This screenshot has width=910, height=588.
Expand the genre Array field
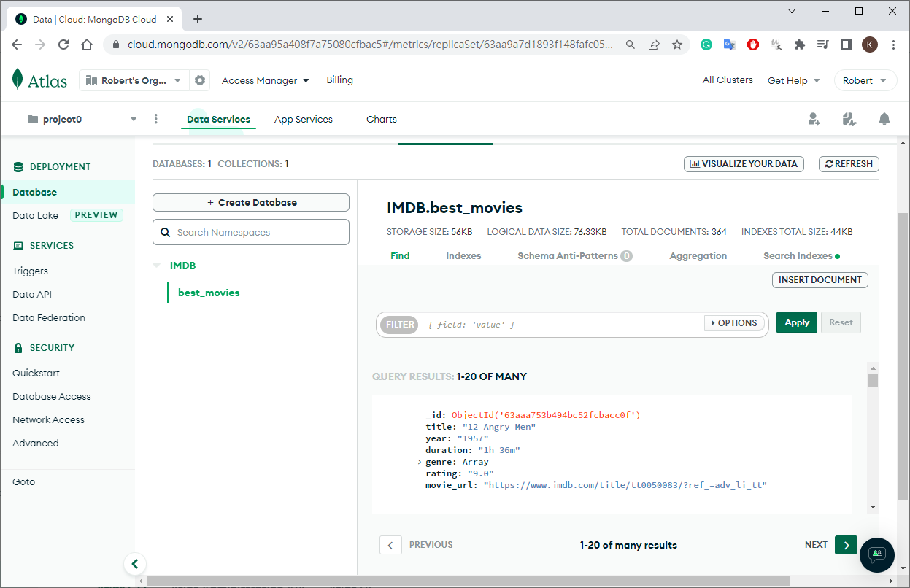click(420, 462)
